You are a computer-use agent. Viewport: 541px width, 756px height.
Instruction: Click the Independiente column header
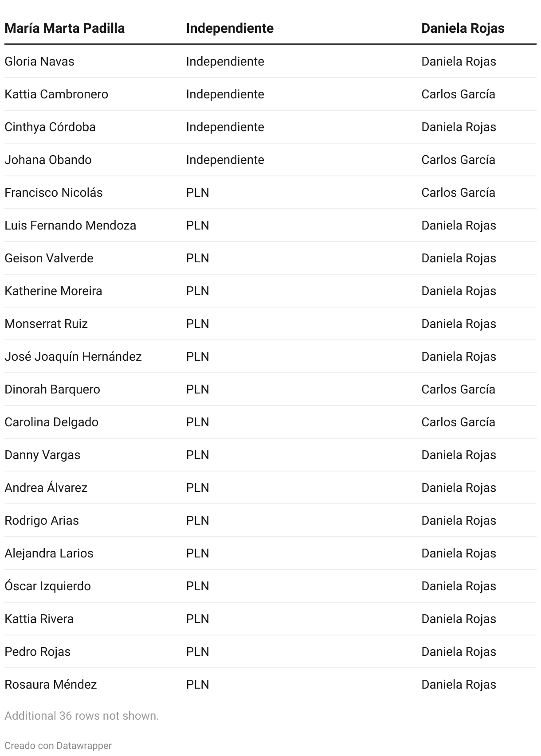[230, 28]
